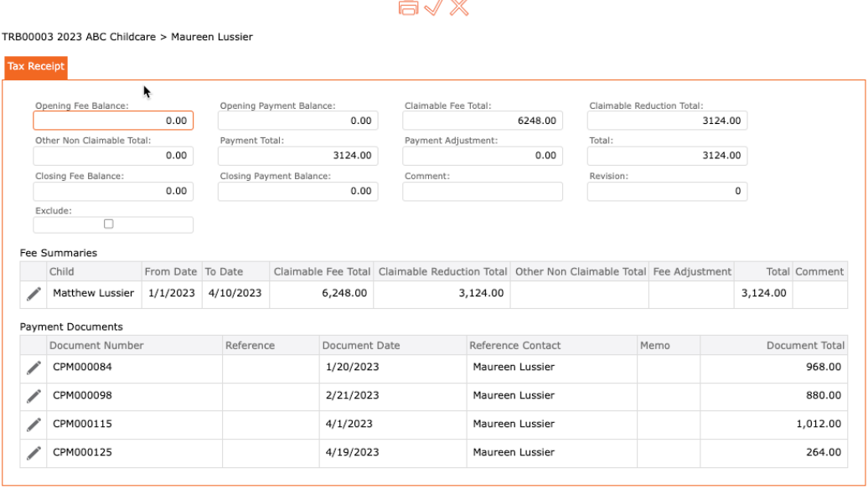Click the Fee Adjustment column header
This screenshot has width=868, height=489.
691,271
